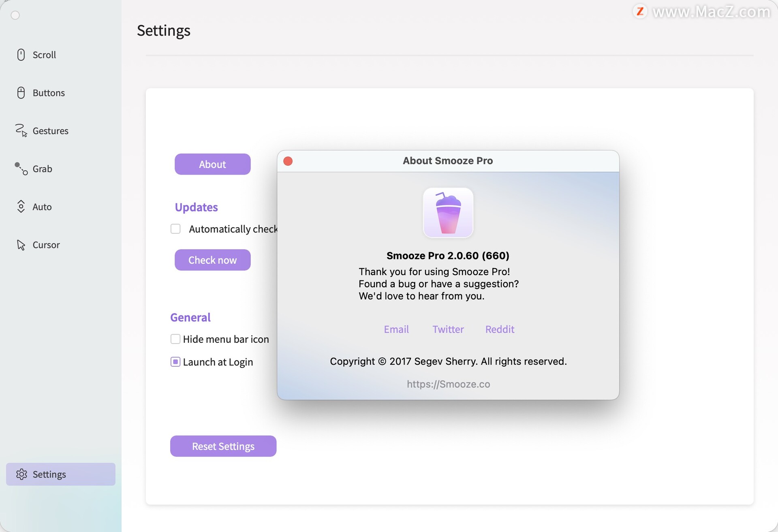
Task: Click the Cursor arrow icon in sidebar
Action: click(21, 245)
